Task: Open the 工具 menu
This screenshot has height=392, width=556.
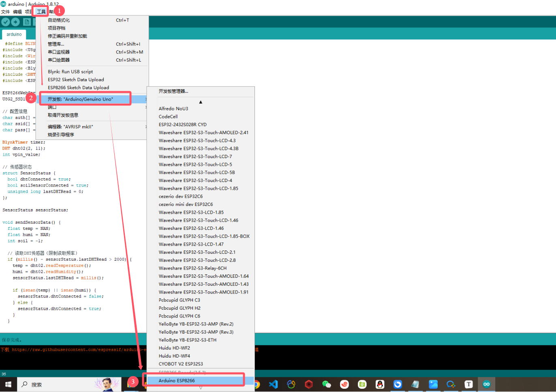Action: pos(41,12)
